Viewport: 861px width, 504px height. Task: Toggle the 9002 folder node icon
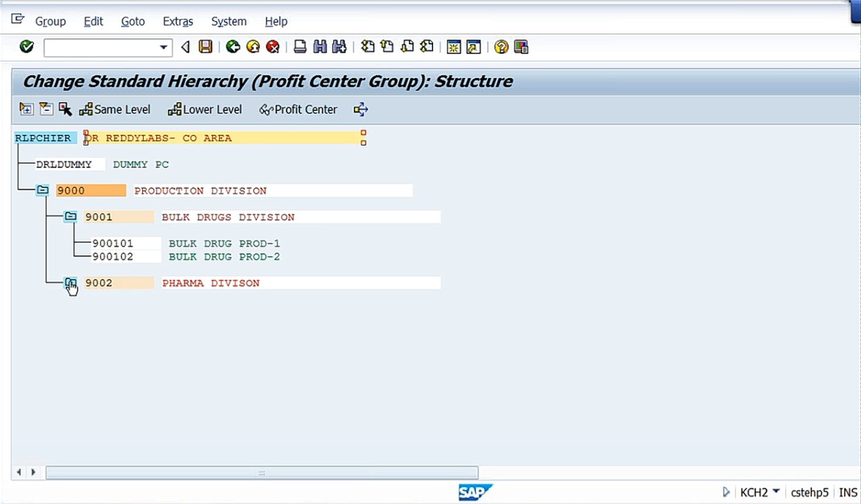coord(70,283)
